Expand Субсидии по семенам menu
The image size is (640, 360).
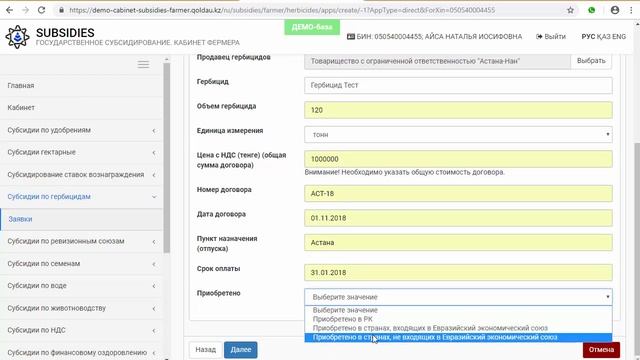pos(82,264)
